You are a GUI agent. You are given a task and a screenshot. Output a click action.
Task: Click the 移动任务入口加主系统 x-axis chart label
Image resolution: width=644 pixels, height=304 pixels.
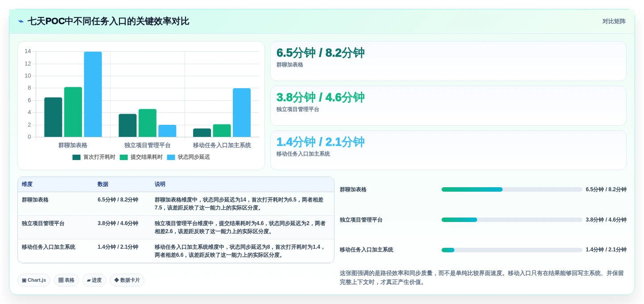coord(222,145)
